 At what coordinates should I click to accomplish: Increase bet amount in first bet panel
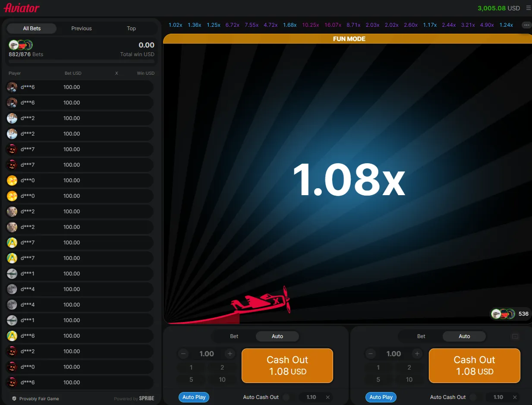coord(230,354)
